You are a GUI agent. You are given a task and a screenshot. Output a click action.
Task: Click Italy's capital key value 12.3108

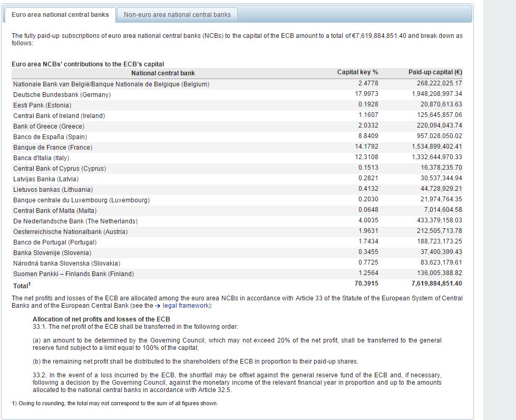[366, 157]
